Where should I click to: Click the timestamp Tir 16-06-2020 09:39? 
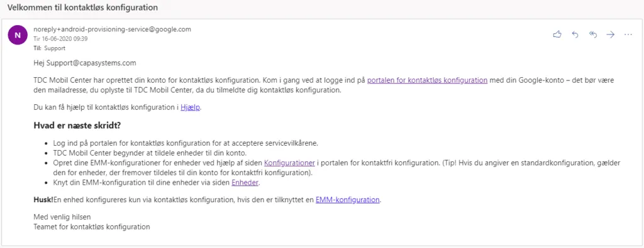coord(60,39)
